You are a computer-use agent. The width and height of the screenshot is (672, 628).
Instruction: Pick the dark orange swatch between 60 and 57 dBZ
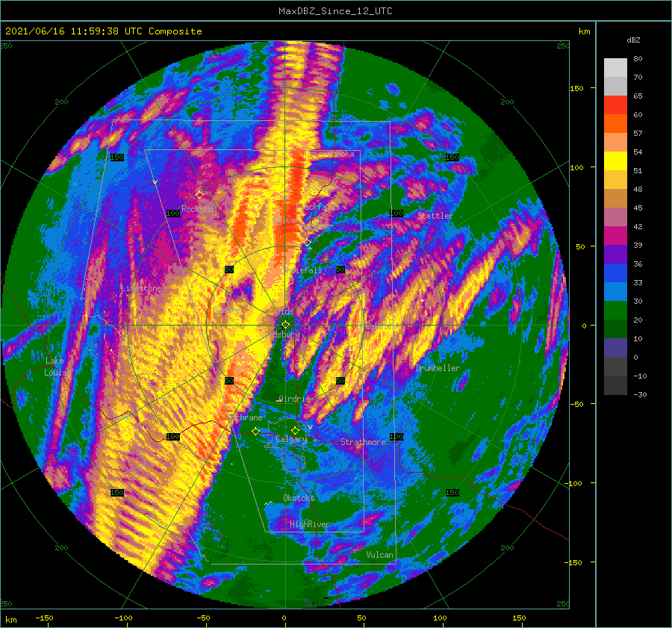click(615, 123)
